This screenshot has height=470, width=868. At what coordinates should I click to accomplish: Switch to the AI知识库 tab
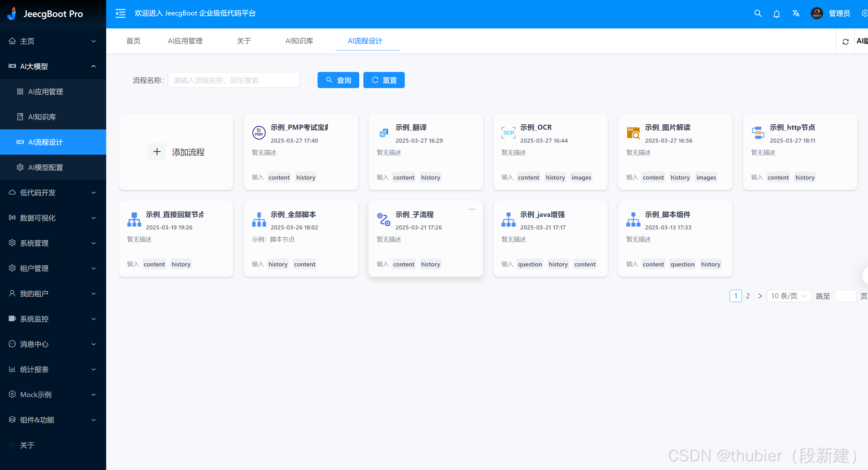[x=299, y=41]
